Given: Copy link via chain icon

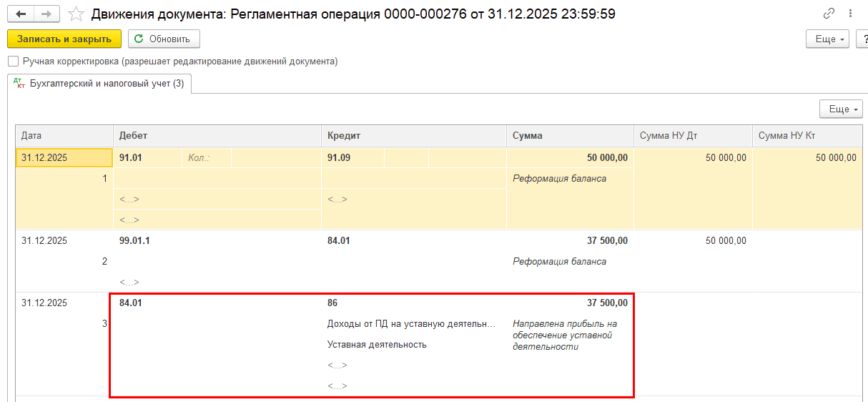Looking at the screenshot, I should (x=829, y=14).
